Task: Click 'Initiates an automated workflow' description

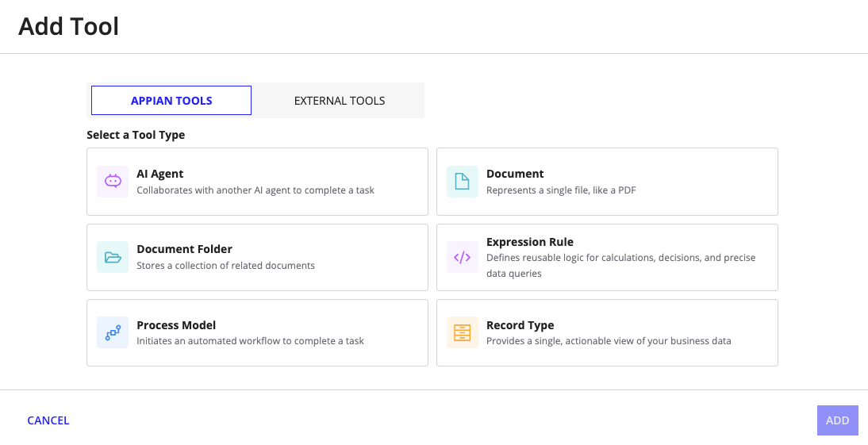Action: (x=250, y=341)
